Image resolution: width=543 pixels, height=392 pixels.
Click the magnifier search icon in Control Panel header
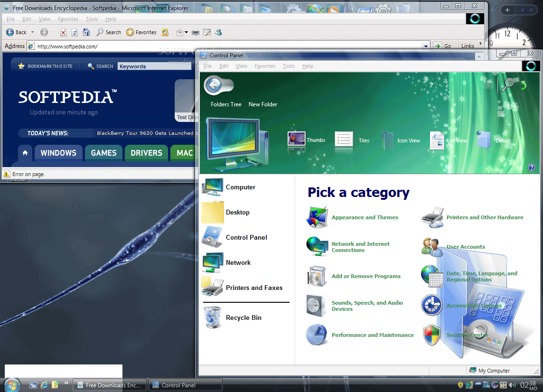coord(508,84)
